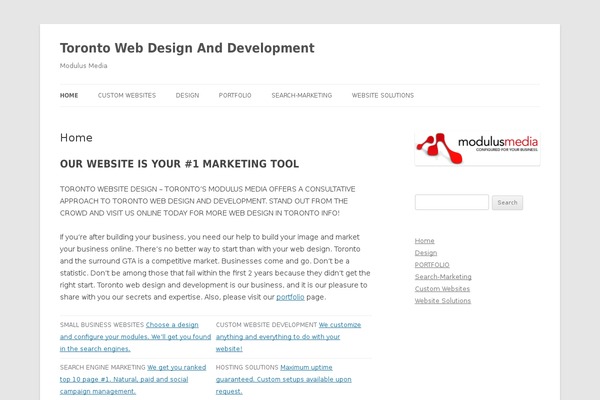Open the Toronto Web Design And Development site title
Image resolution: width=600 pixels, height=400 pixels.
tap(187, 48)
